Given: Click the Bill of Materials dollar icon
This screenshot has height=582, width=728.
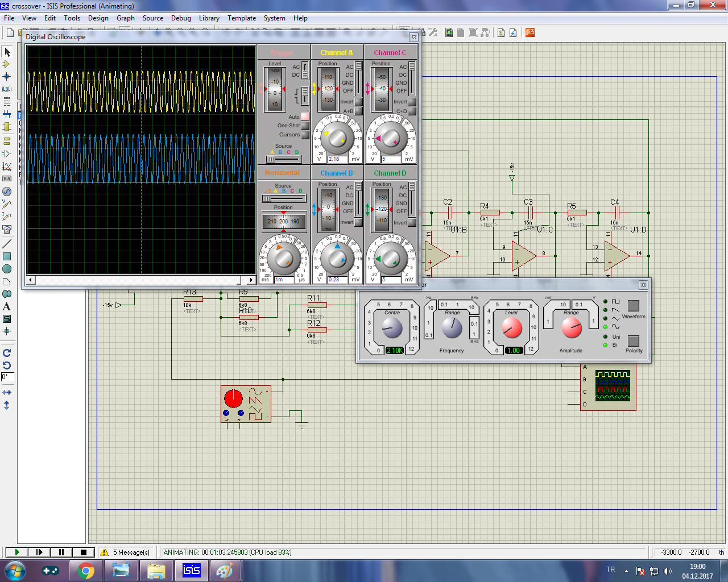Looking at the screenshot, I should click(501, 32).
